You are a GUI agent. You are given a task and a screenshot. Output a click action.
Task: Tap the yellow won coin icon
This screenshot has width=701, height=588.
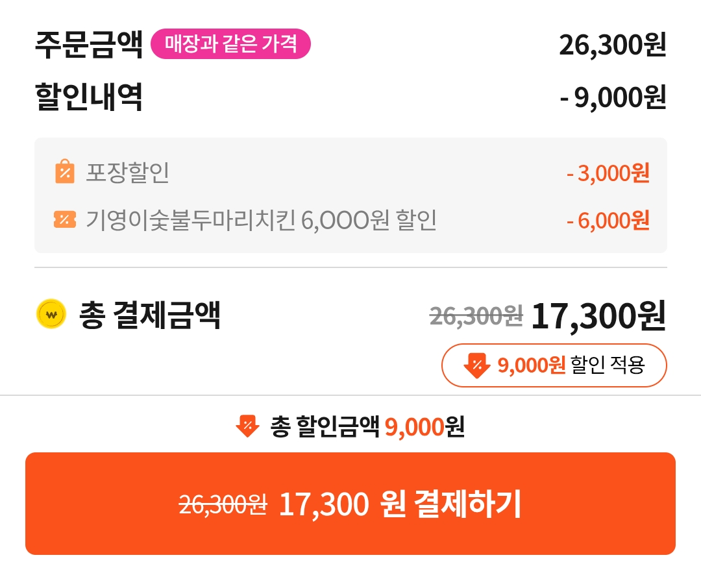point(51,315)
